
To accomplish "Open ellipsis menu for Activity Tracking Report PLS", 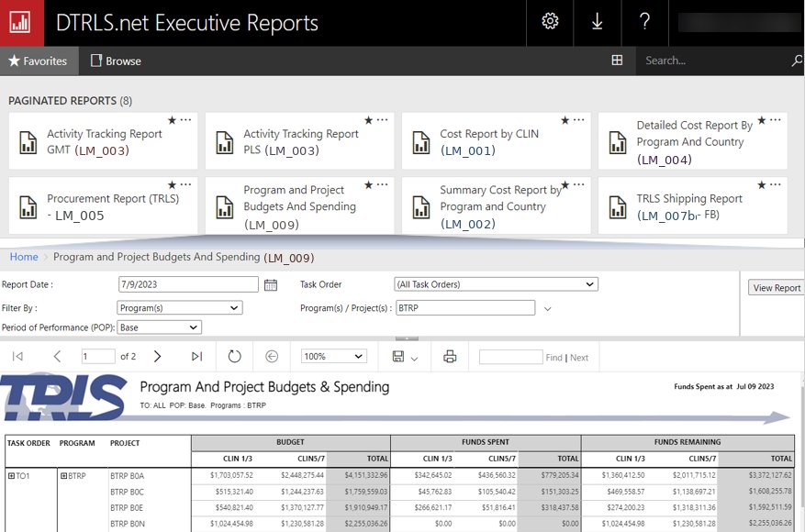I will coord(383,119).
